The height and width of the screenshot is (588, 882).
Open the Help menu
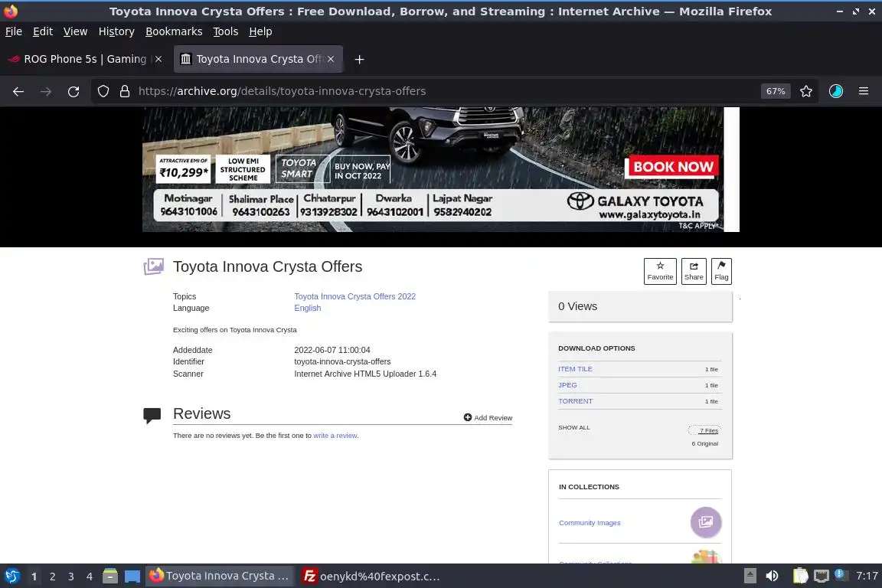point(260,31)
